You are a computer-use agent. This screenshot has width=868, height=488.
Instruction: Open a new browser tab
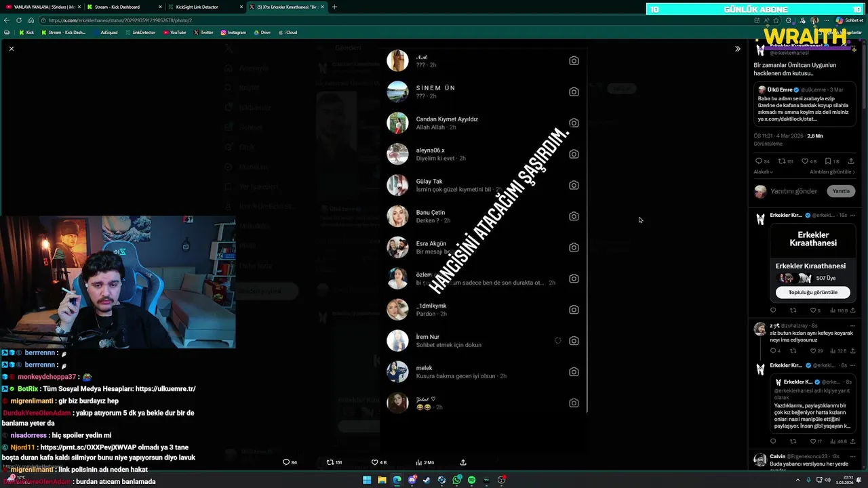[334, 7]
